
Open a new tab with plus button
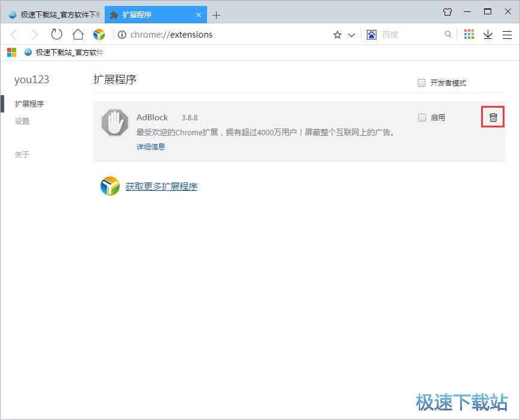tap(216, 15)
